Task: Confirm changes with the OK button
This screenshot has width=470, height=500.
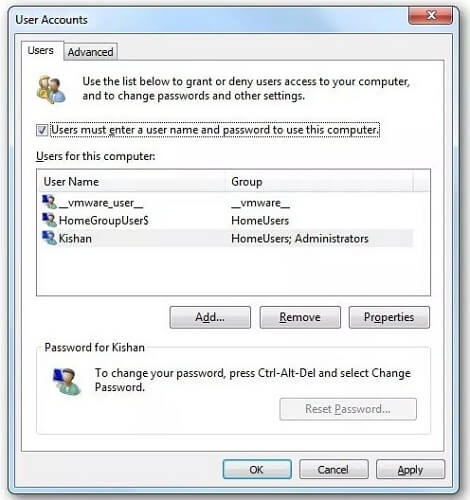Action: [x=257, y=470]
